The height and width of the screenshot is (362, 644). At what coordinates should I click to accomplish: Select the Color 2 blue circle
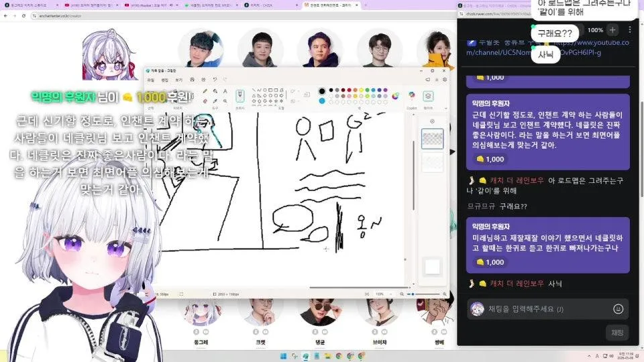(322, 101)
